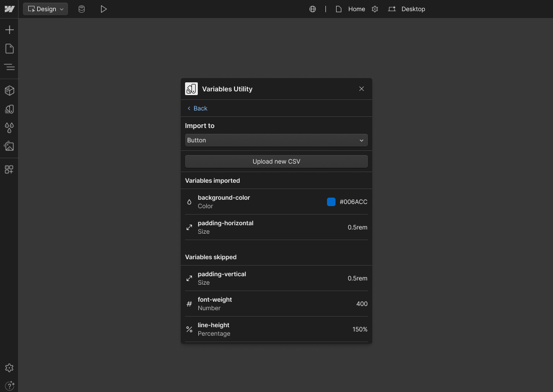Open Home page settings gear
Viewport: 553px width, 392px height.
[375, 9]
